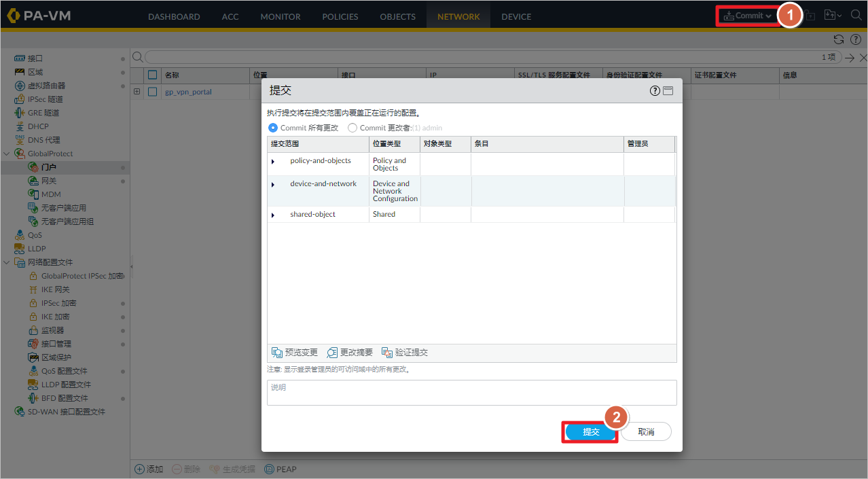Image resolution: width=868 pixels, height=479 pixels.
Task: Select the Commit 更改者 radio button
Action: (x=352, y=128)
